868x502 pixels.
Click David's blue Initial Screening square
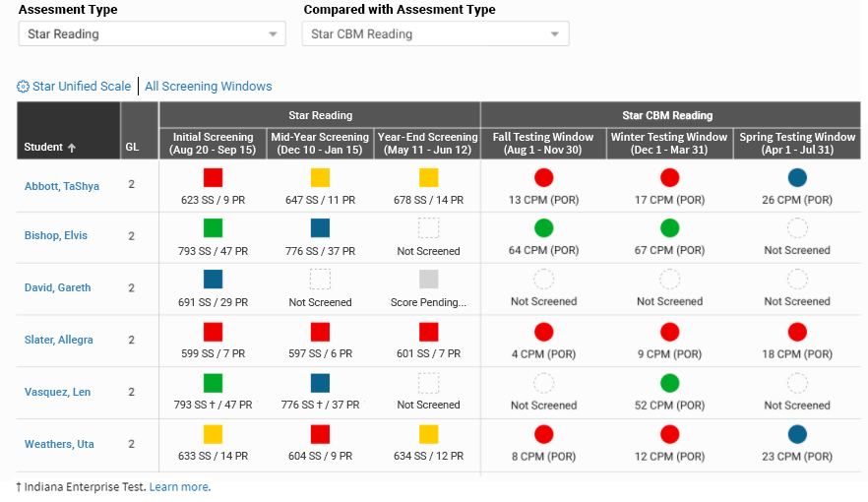(214, 280)
